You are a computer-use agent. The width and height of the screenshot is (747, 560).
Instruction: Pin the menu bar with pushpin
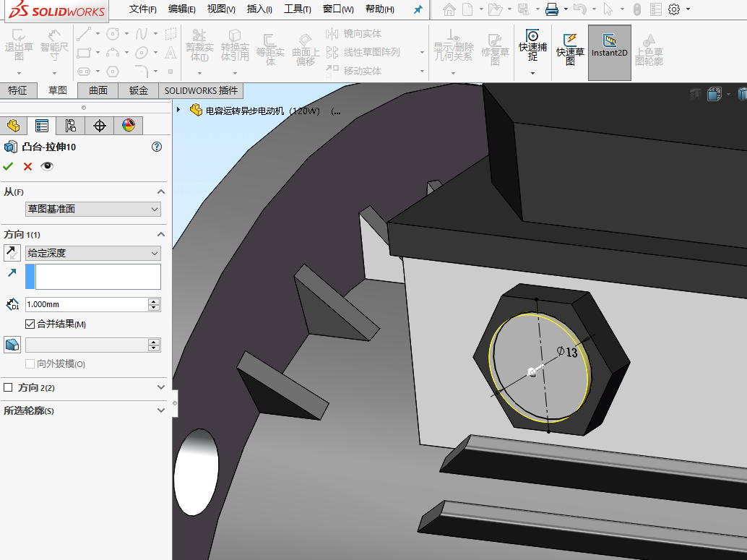pos(418,9)
